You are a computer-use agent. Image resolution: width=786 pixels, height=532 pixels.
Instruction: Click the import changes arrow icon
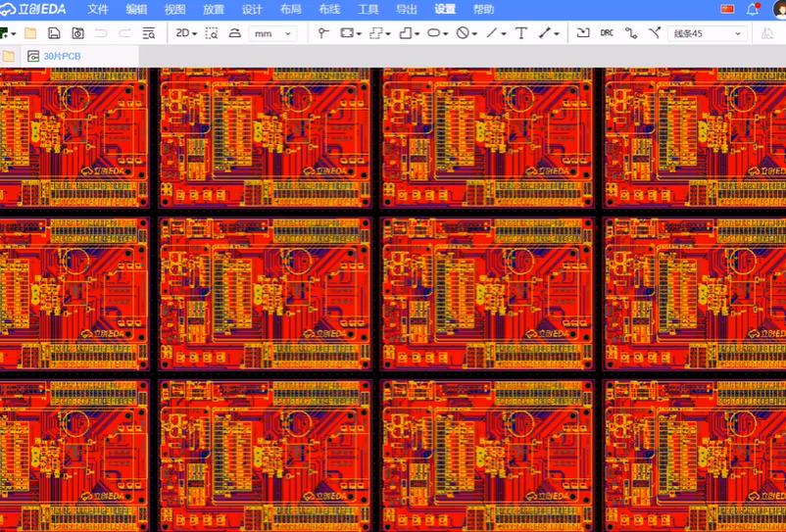point(583,33)
